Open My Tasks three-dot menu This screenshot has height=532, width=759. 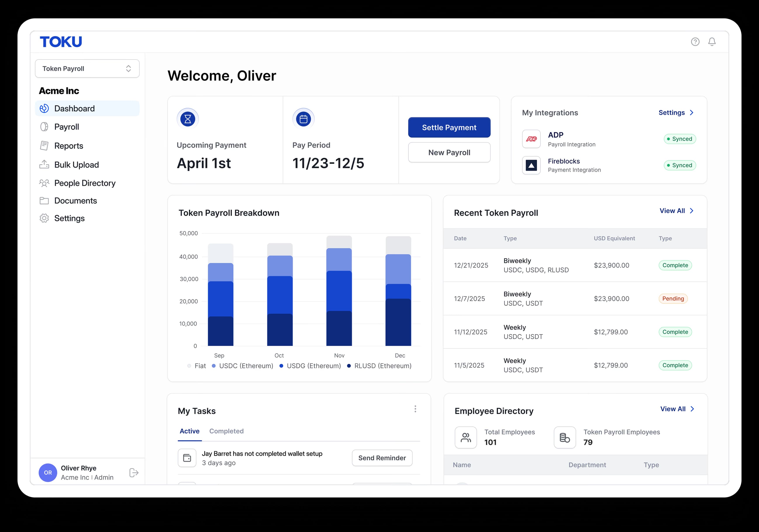(415, 409)
